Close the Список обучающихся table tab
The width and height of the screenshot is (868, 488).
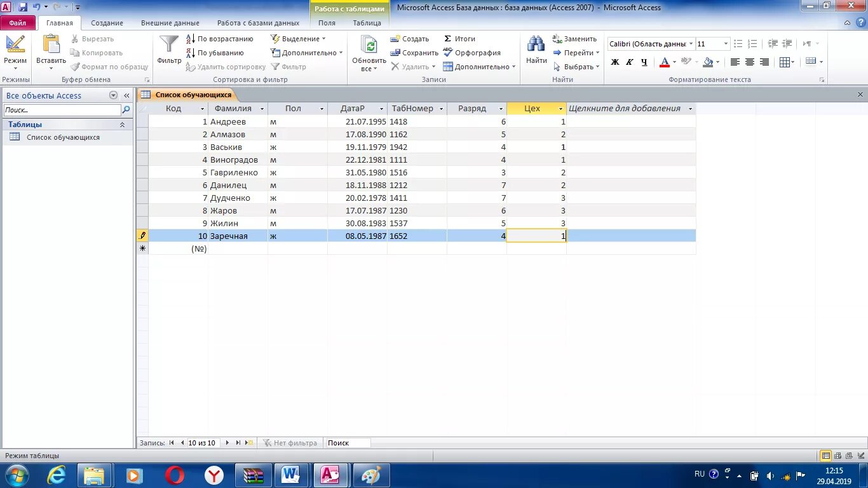[860, 95]
